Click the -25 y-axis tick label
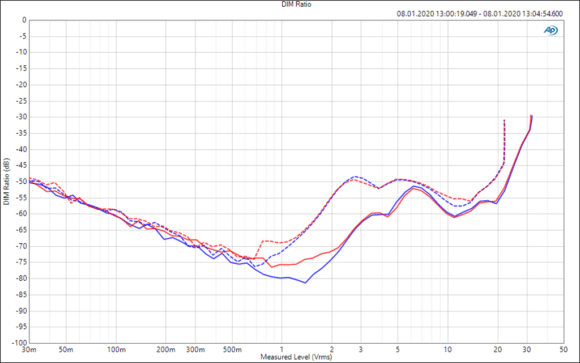This screenshot has width=580, height=363. (x=21, y=101)
